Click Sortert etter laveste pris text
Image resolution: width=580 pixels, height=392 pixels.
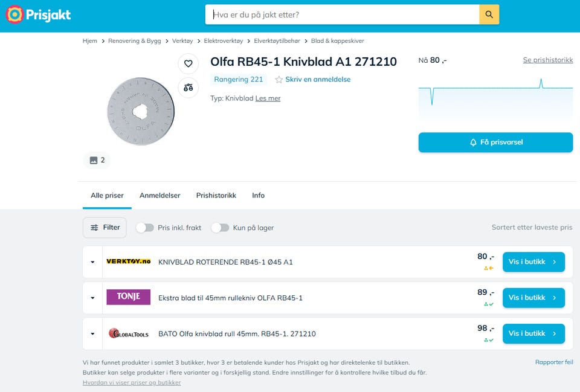[x=532, y=228]
